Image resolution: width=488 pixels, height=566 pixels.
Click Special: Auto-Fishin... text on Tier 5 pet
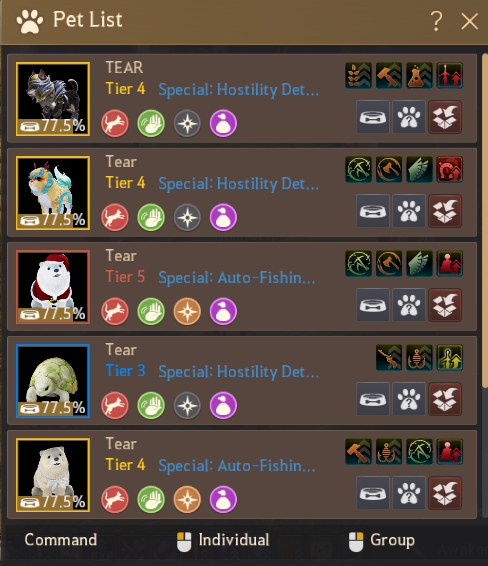point(237,278)
